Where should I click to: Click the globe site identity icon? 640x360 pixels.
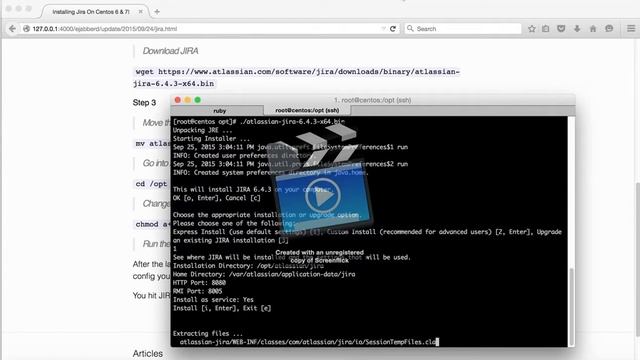click(27, 29)
